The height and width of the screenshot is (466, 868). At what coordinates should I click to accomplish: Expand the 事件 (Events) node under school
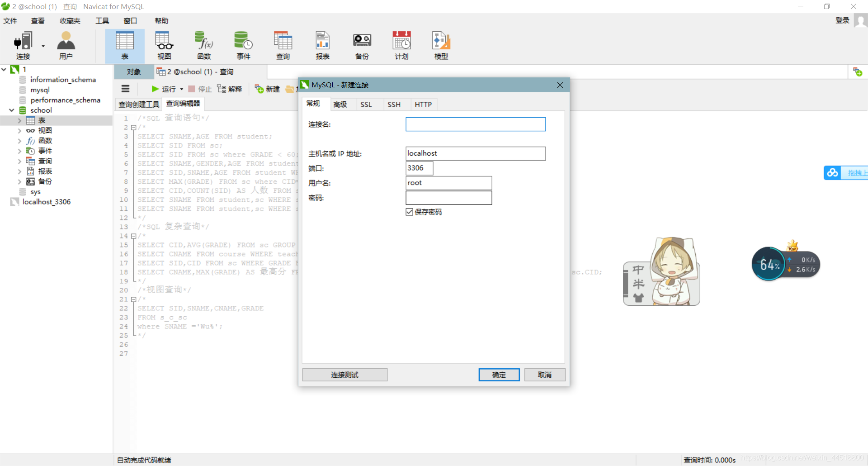click(x=19, y=151)
